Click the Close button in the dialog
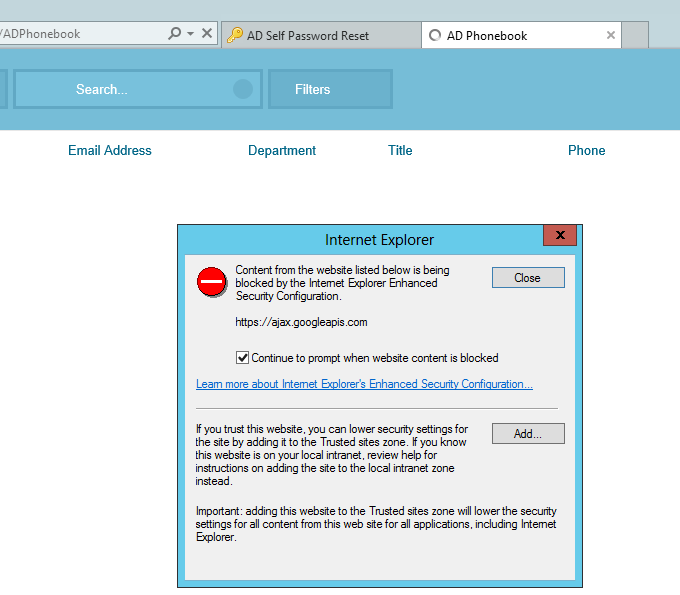The height and width of the screenshot is (595, 680). 528,278
